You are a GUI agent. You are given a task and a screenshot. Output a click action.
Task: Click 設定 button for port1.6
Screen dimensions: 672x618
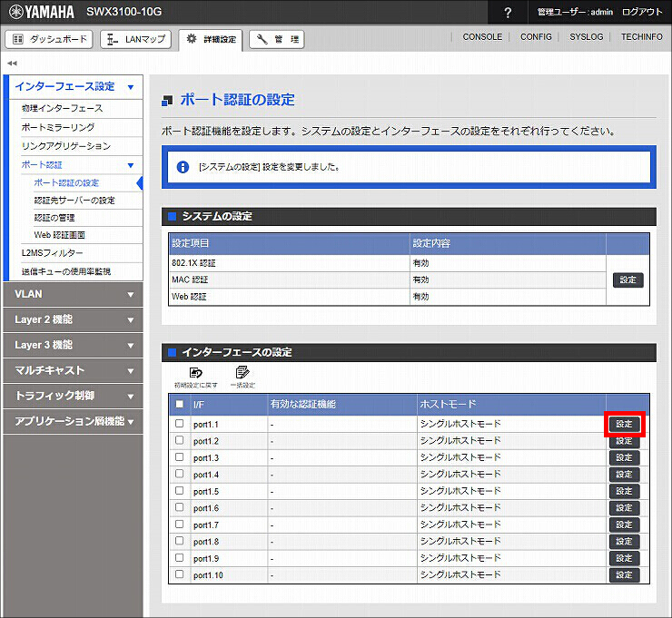[625, 508]
